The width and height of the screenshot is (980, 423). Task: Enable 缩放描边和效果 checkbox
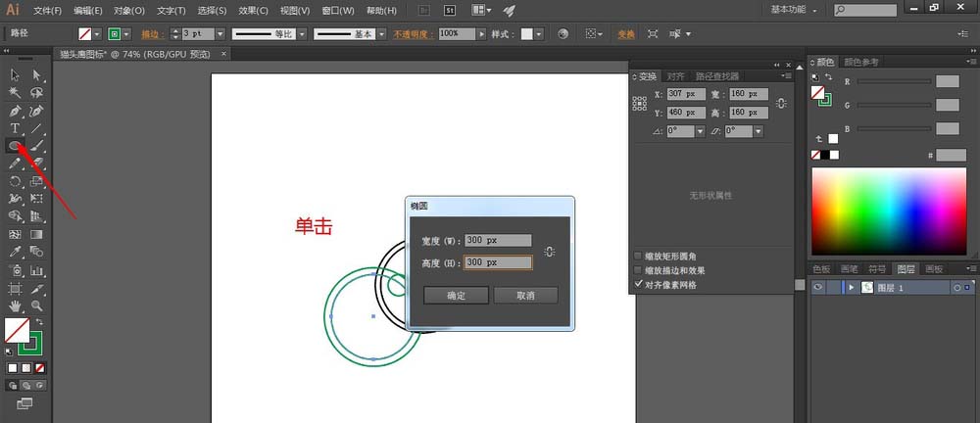[638, 270]
